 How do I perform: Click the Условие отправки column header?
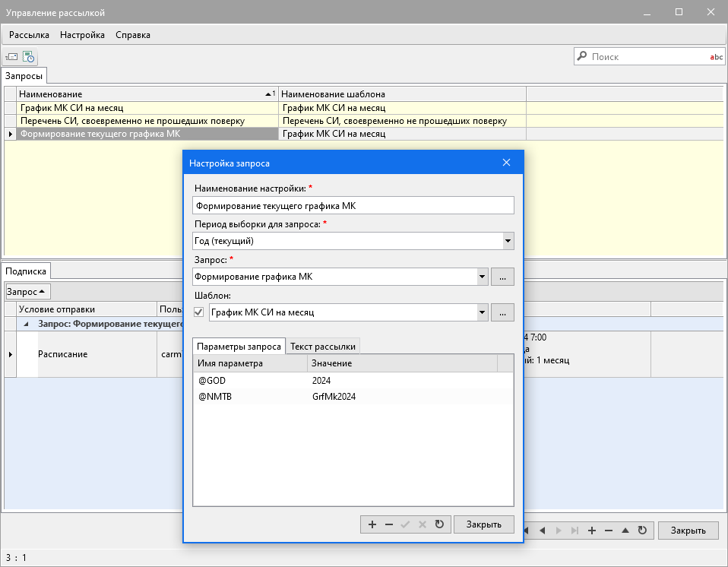(87, 309)
